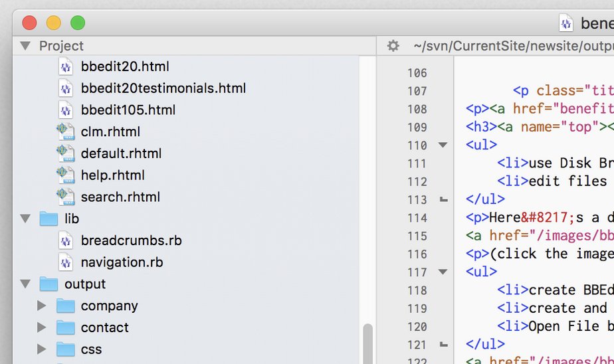Select the output folder name

point(85,284)
